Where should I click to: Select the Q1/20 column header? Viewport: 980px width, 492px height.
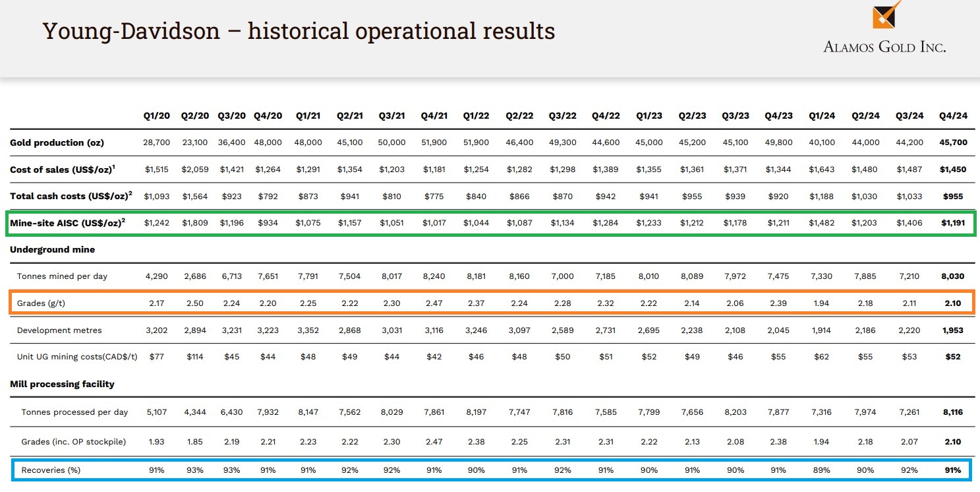[157, 115]
